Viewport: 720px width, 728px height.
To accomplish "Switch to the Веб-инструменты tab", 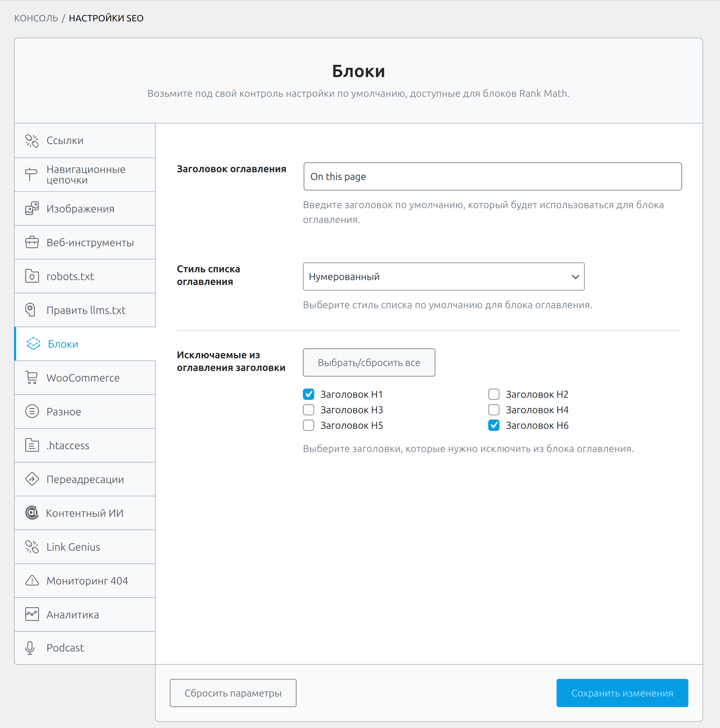I will [x=85, y=242].
